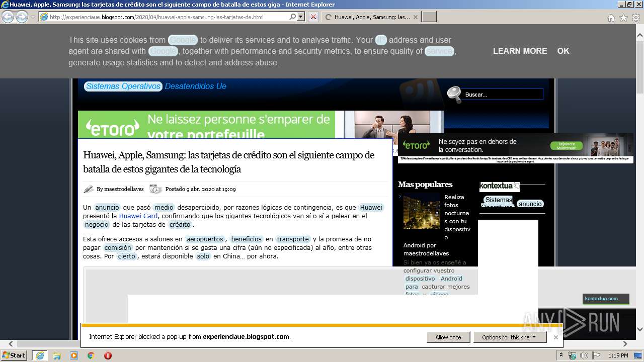
Task: Click the highlighted transporte keyword
Action: (293, 239)
